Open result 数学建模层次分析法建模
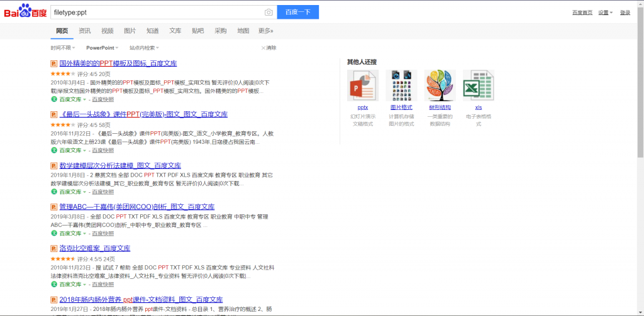Image resolution: width=644 pixels, height=316 pixels. coord(120,166)
